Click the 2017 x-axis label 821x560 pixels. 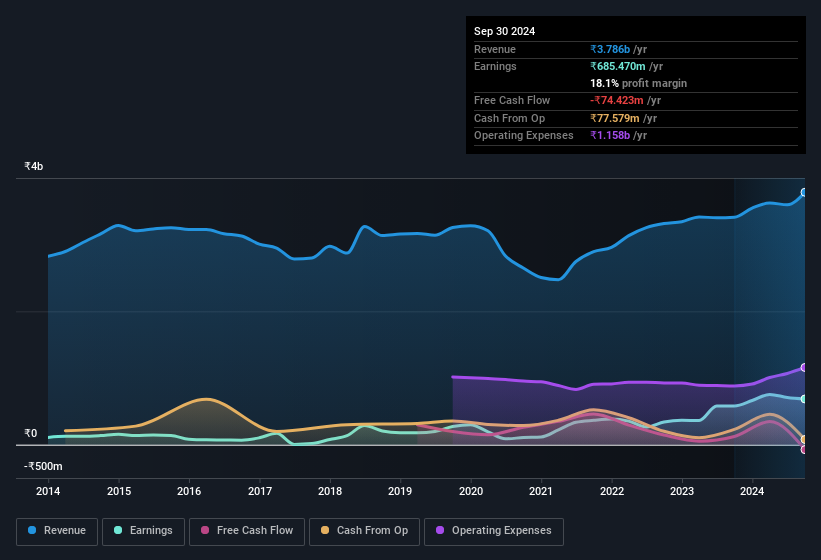point(260,491)
